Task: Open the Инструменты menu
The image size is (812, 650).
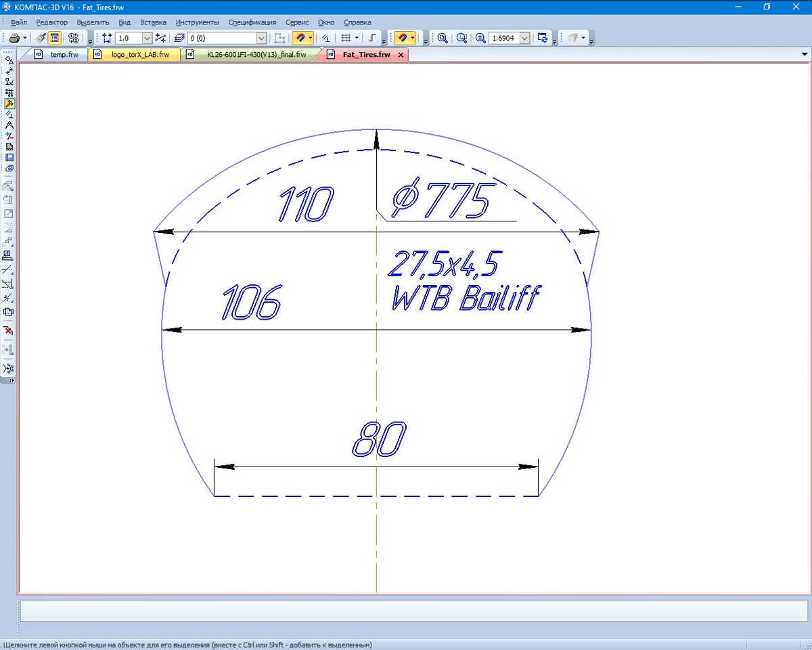Action: click(x=197, y=22)
